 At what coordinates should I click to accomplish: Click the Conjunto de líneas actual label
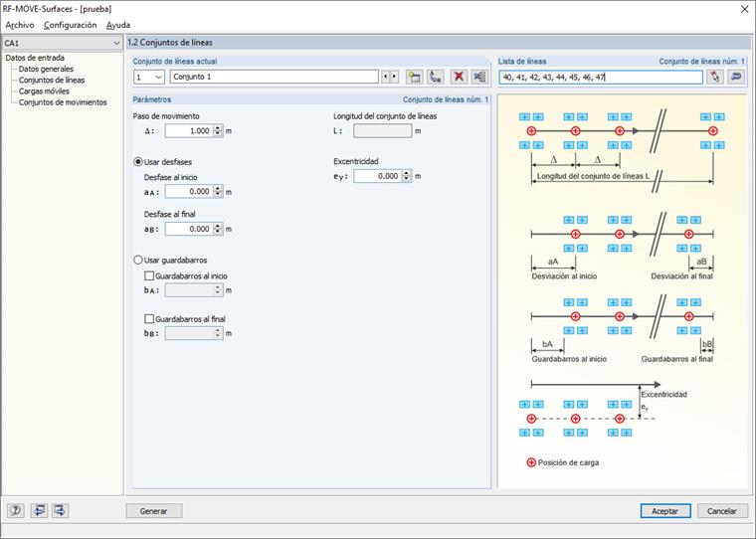pos(175,62)
